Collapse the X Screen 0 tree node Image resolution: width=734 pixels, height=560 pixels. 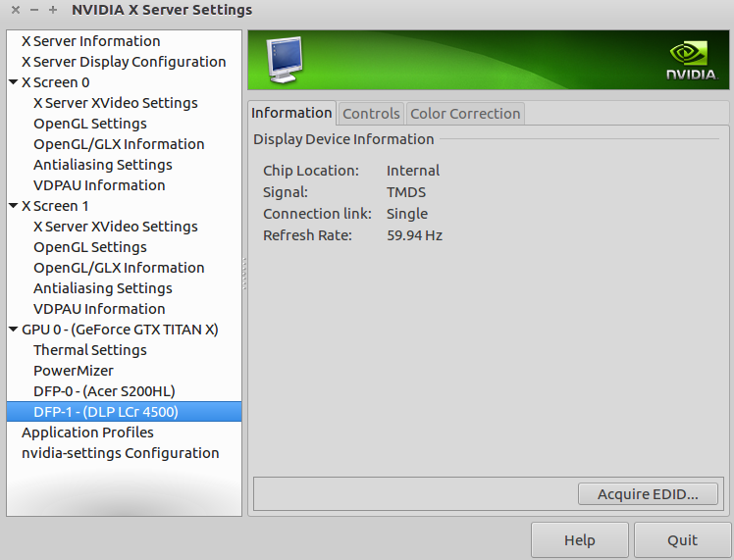13,82
